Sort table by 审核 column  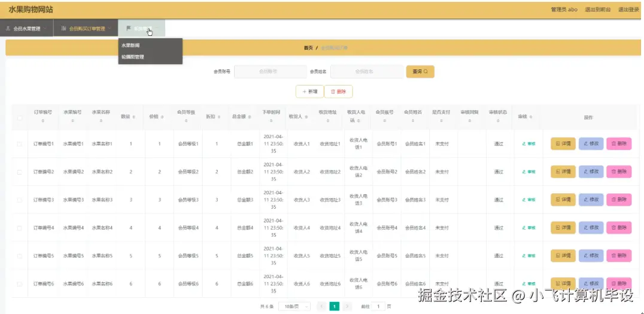[x=531, y=117]
